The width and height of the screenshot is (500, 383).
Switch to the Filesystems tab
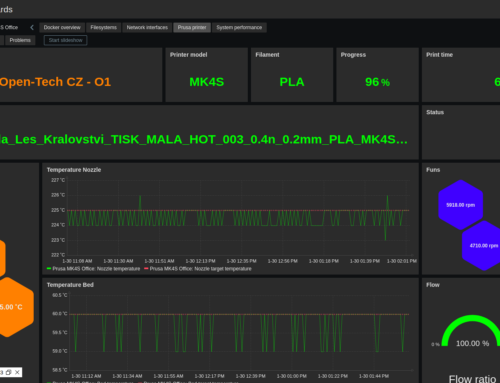[104, 27]
